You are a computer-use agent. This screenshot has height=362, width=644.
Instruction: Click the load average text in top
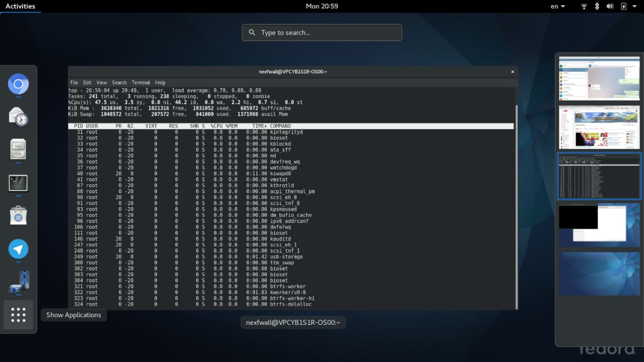pos(217,91)
